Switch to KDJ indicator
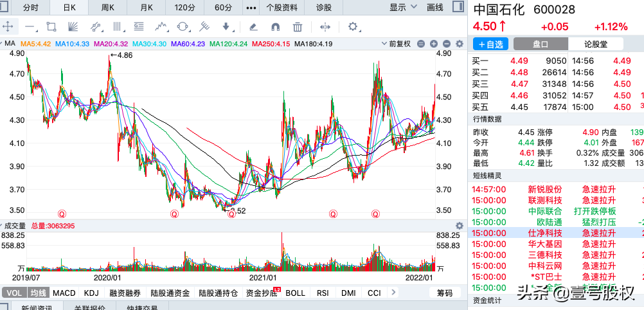Viewport: 644px width, 310px height. tap(92, 293)
